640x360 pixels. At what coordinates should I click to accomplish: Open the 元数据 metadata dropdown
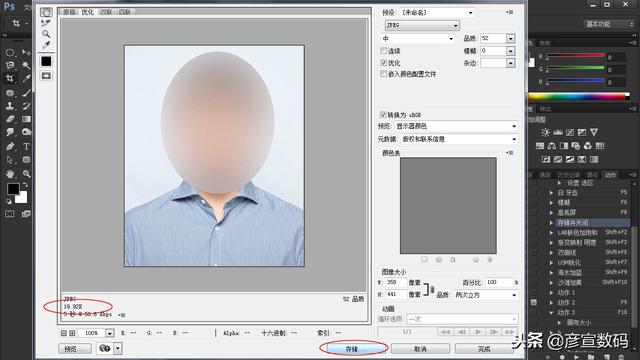point(459,139)
